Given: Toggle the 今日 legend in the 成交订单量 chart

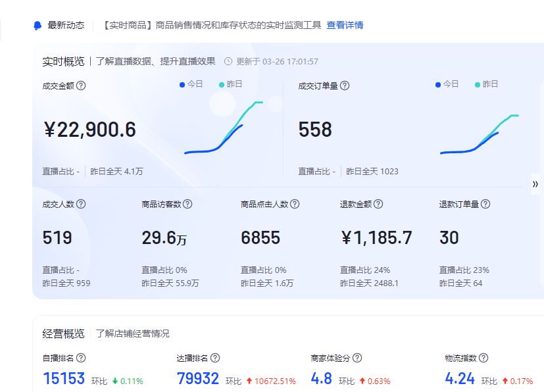Looking at the screenshot, I should [447, 85].
